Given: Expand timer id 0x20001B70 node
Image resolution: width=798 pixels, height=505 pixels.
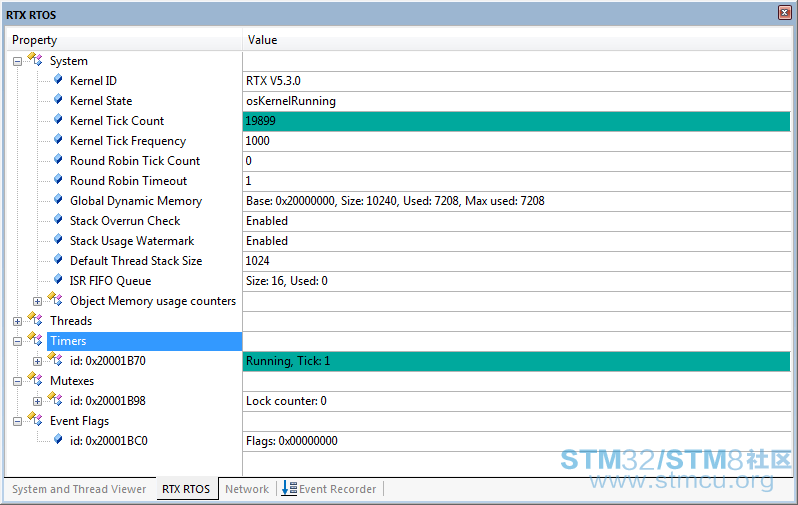Looking at the screenshot, I should [x=37, y=361].
